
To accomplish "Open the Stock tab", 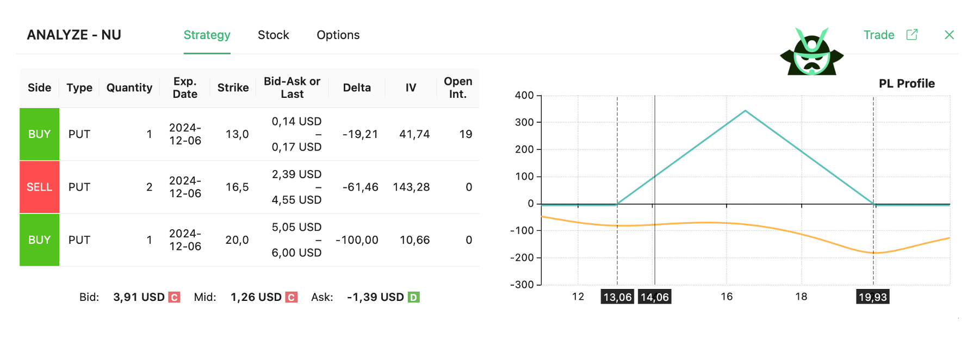I will pos(273,35).
